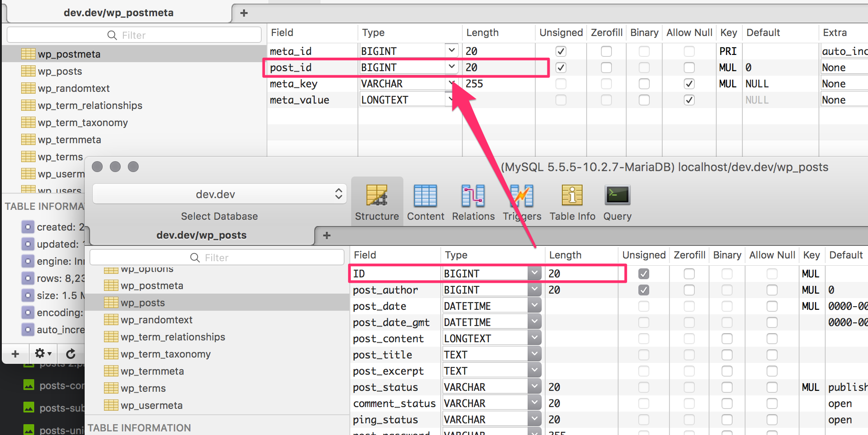The image size is (868, 435).
Task: Open the Structure view icon
Action: (x=377, y=196)
